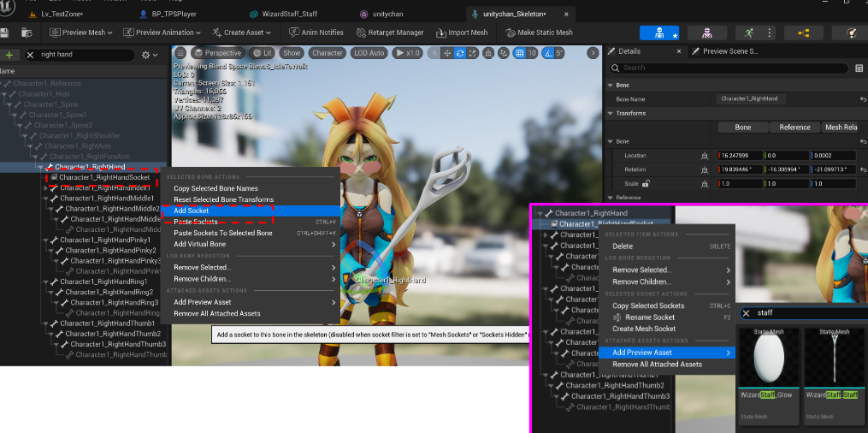Clear the 'right hand' search filter
The height and width of the screenshot is (433, 868).
[31, 55]
